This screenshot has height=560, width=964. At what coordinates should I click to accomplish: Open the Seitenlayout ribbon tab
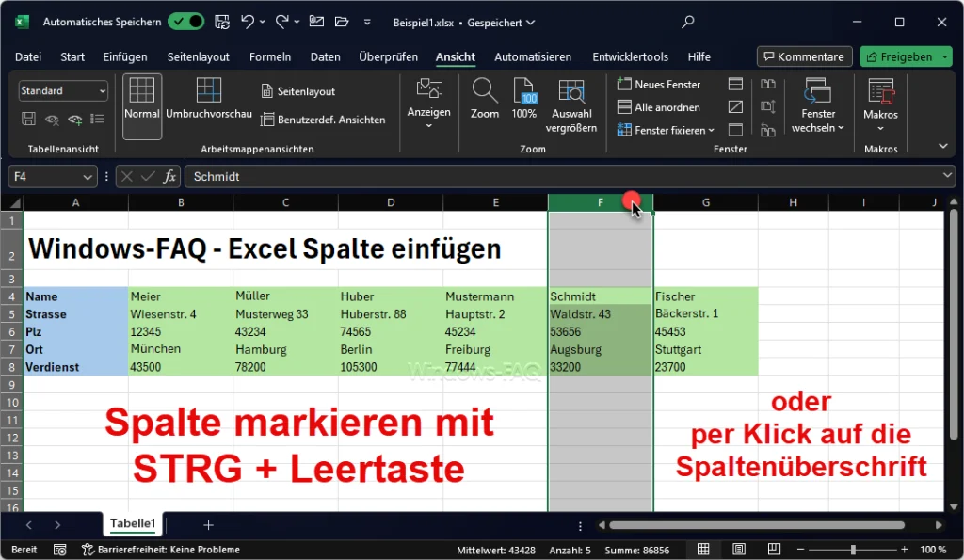tap(198, 56)
